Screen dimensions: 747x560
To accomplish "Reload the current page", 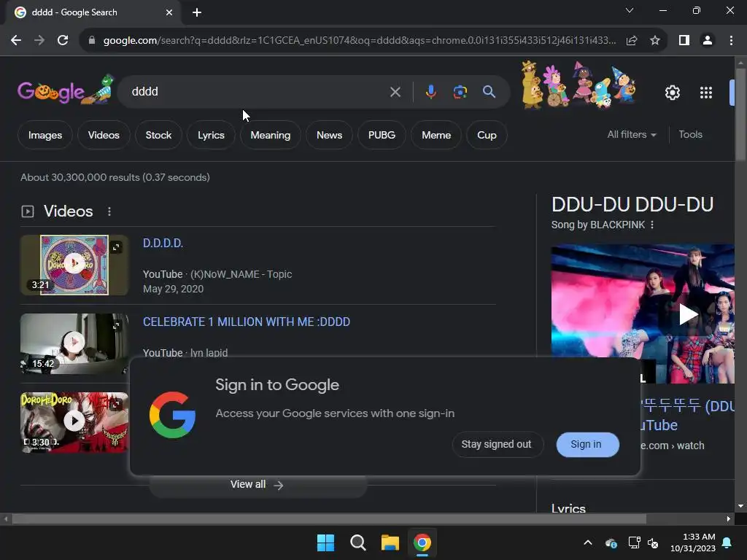I will [x=63, y=41].
